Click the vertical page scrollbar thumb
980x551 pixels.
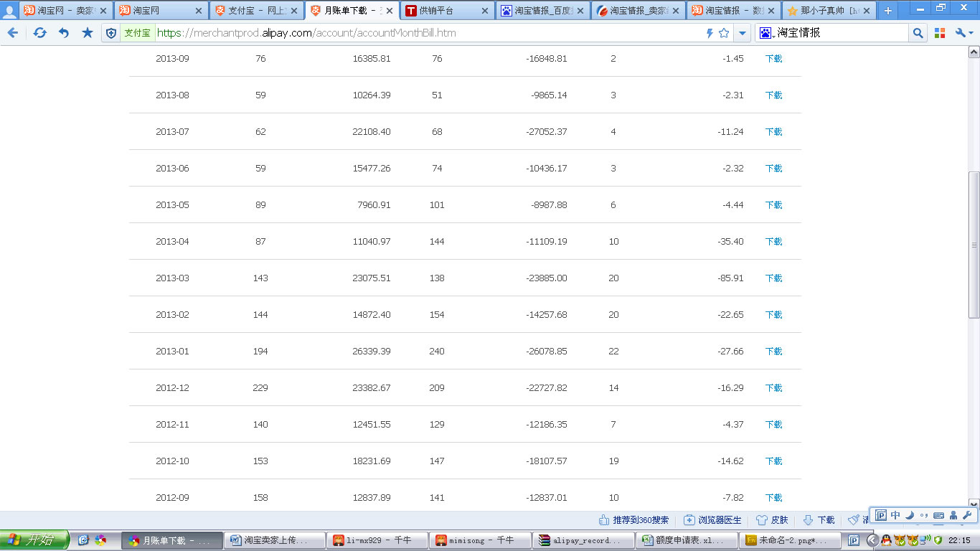[974, 245]
